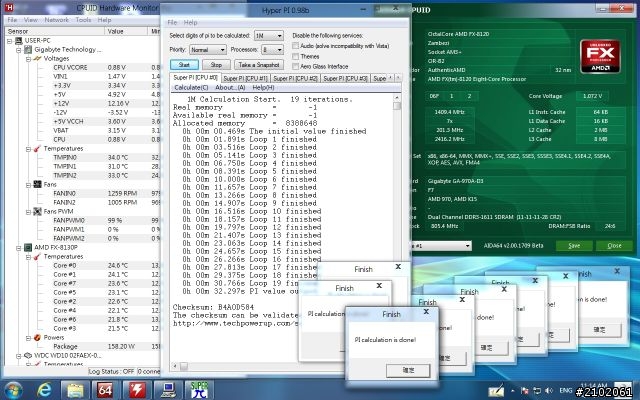The height and width of the screenshot is (400, 640).
Task: Show hidden system tray icons arrow
Action: pos(514,391)
